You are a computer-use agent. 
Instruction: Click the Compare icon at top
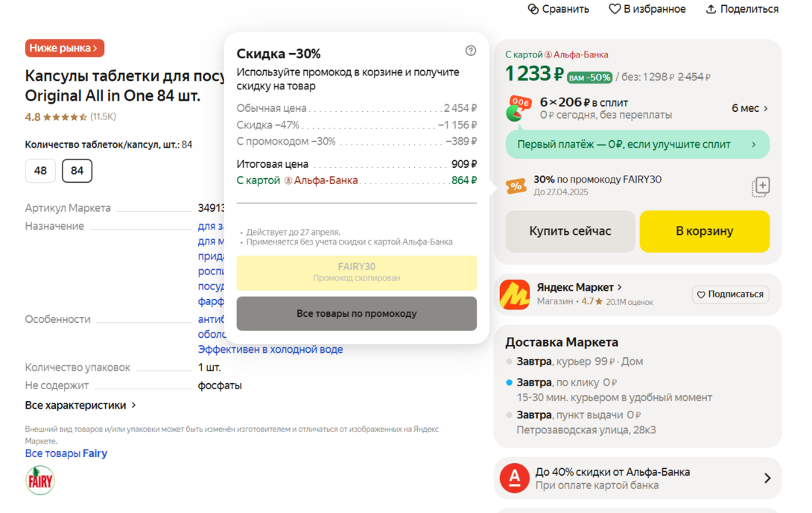point(533,9)
